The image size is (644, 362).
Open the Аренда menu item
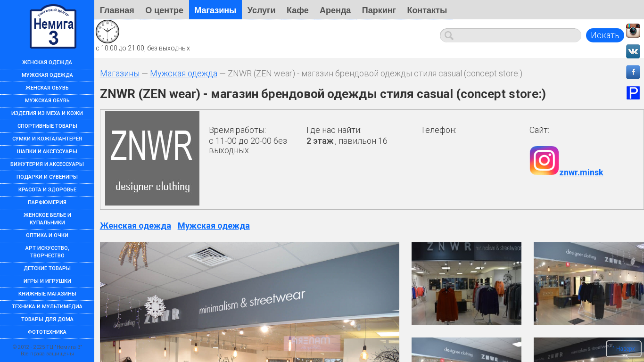335,10
